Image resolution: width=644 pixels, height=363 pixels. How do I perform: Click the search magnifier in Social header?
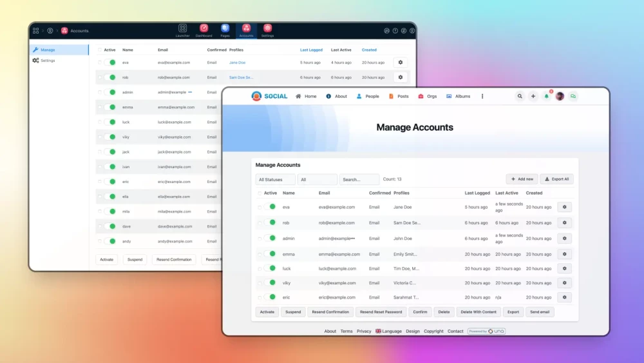click(520, 96)
